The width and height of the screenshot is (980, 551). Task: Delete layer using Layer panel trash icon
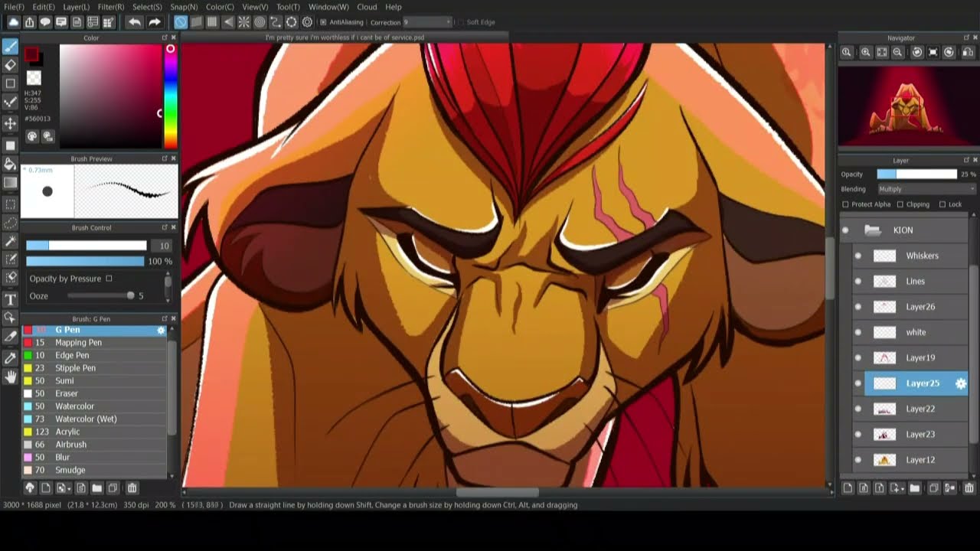(969, 487)
